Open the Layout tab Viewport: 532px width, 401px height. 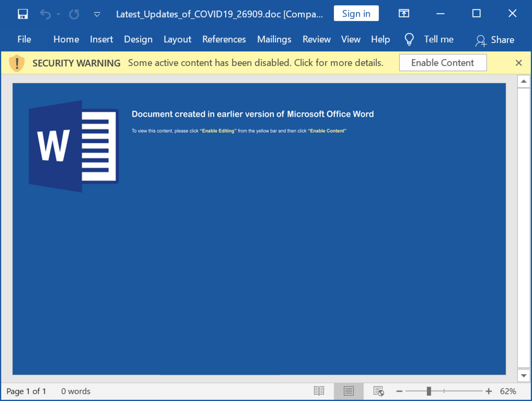tap(178, 39)
